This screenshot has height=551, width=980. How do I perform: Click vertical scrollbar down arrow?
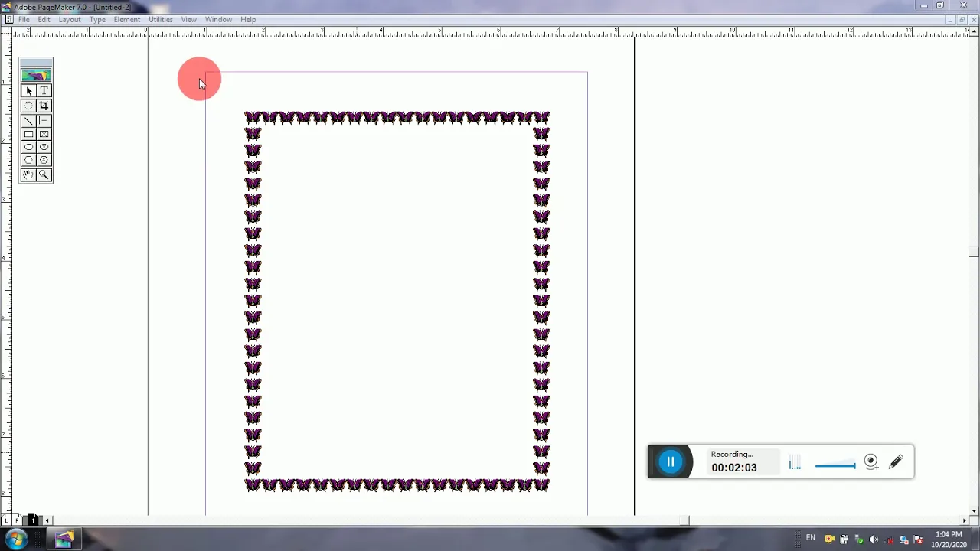point(974,510)
